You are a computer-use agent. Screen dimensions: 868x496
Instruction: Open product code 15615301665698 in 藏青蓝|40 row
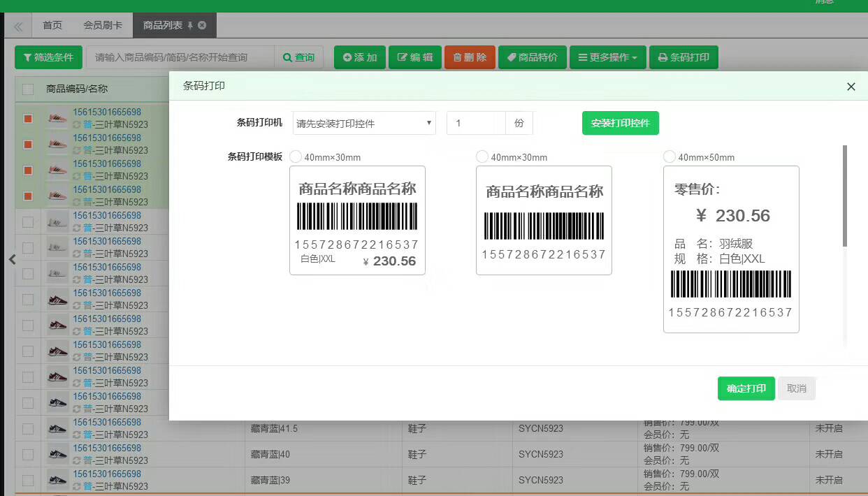point(107,448)
